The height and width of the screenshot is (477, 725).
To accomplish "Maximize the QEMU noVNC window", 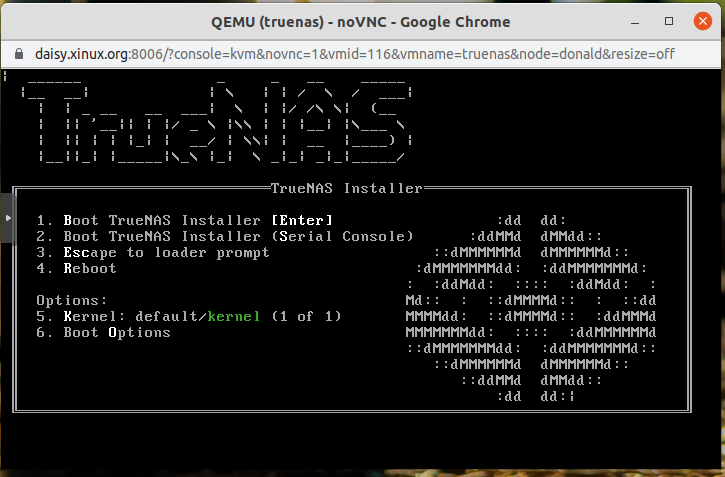I will click(669, 21).
